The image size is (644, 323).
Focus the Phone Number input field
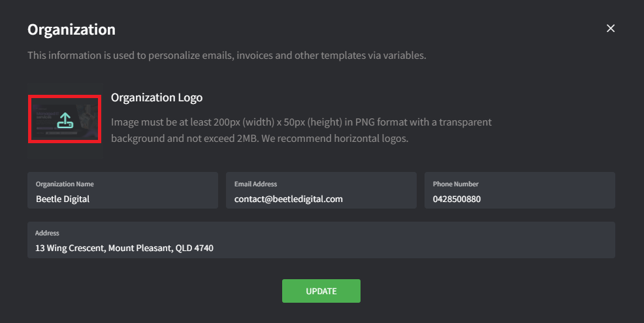[x=519, y=190]
